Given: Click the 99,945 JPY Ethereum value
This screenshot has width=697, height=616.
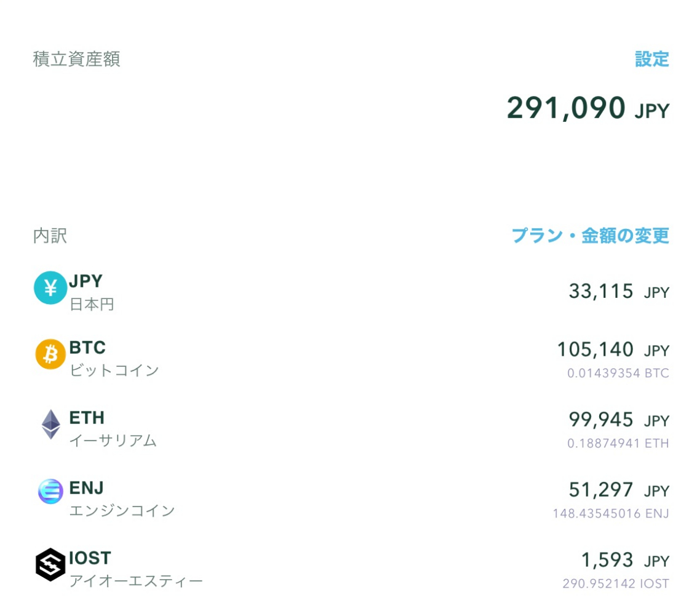Looking at the screenshot, I should pos(618,420).
